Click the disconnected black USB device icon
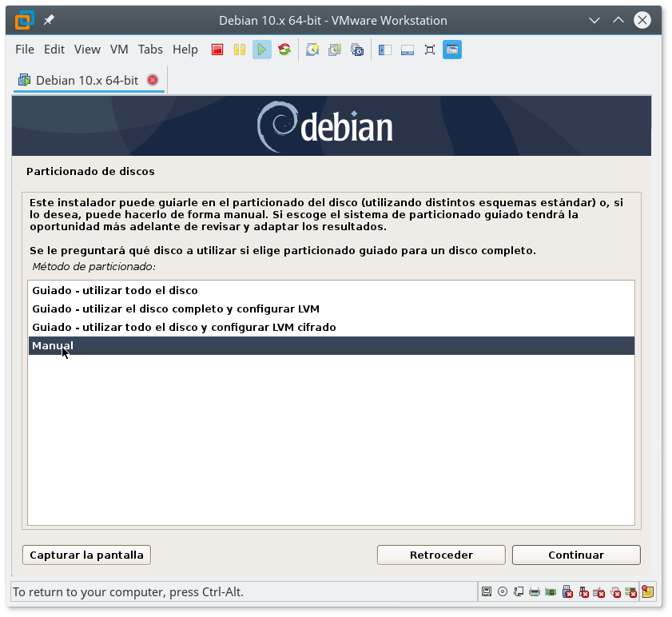The image size is (672, 617). [x=583, y=592]
